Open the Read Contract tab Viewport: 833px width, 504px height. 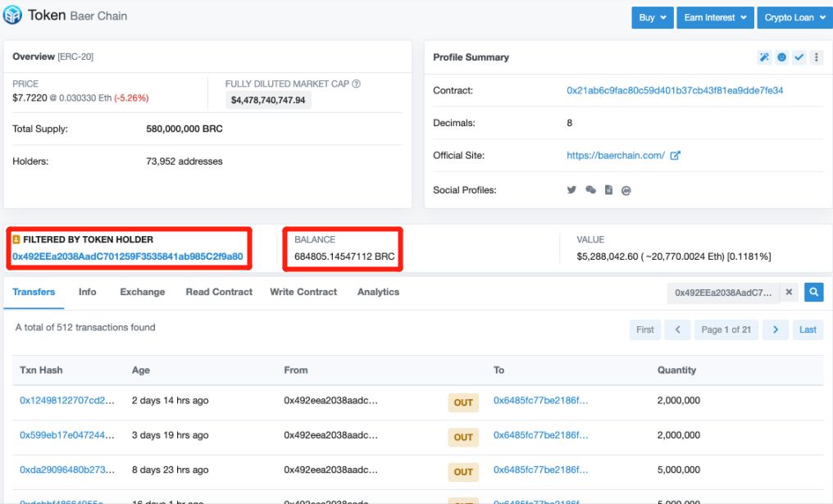[x=219, y=292]
